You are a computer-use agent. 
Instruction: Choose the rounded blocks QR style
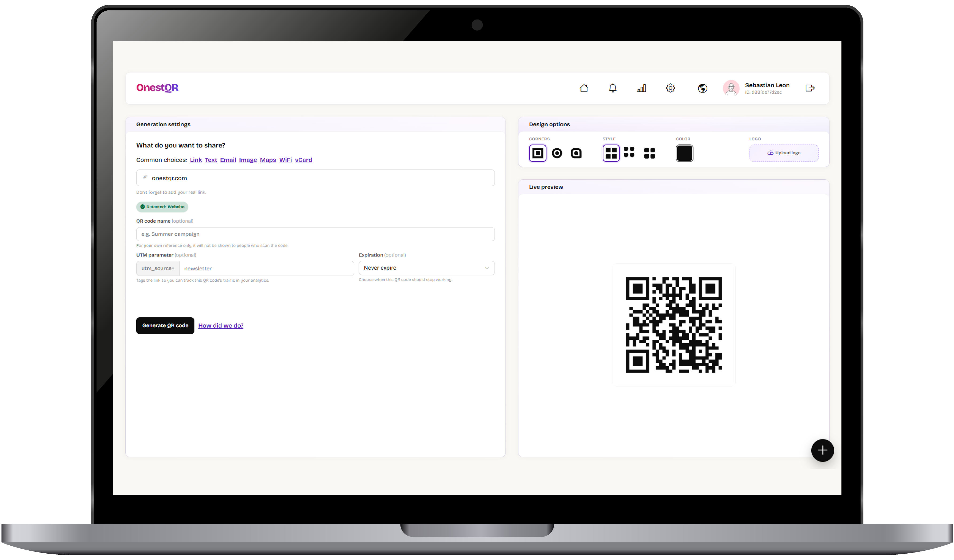[650, 153]
